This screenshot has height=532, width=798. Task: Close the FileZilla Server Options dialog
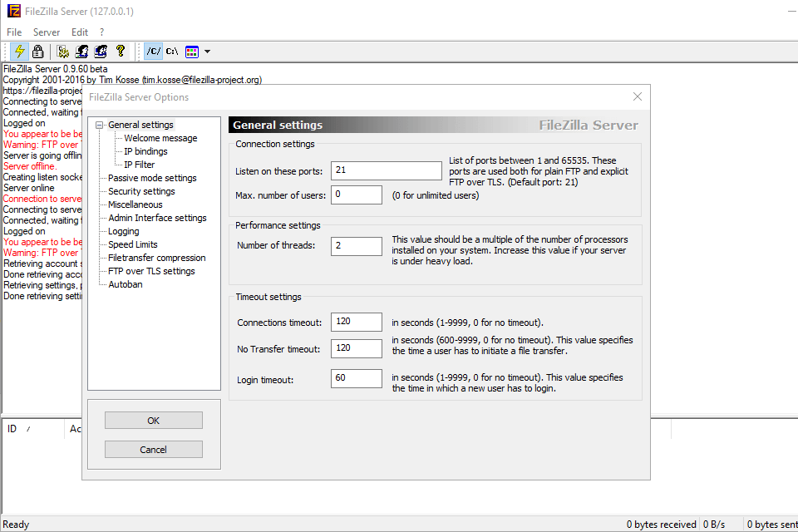coord(638,96)
